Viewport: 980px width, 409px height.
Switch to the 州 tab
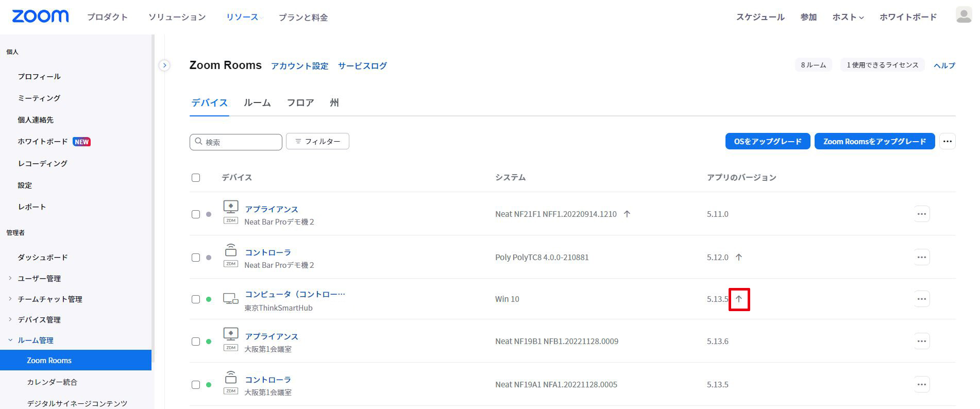pos(334,103)
